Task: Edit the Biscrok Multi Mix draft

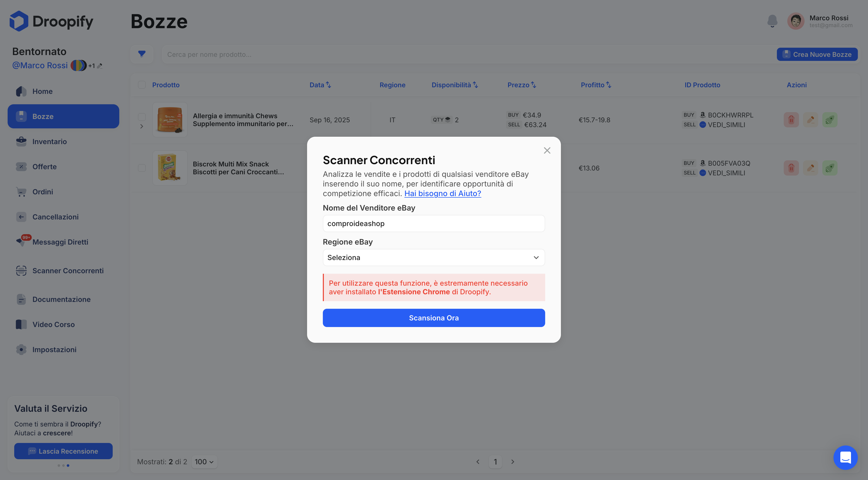Action: (x=811, y=167)
